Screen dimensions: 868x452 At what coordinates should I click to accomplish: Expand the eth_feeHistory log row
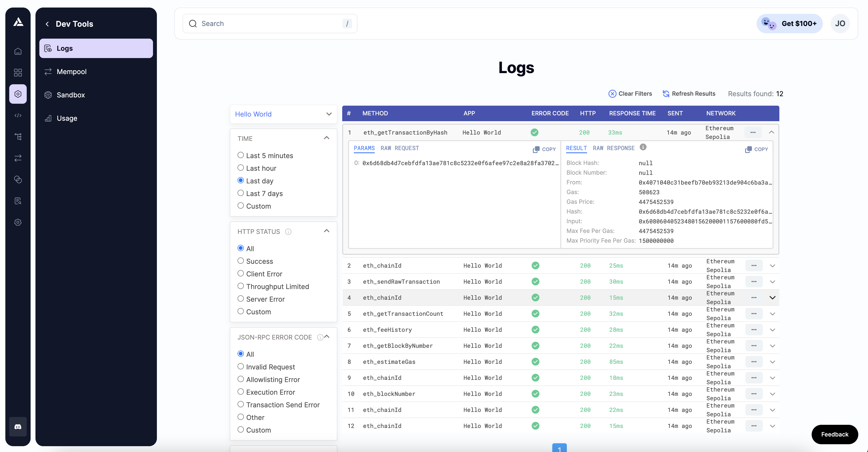point(772,330)
